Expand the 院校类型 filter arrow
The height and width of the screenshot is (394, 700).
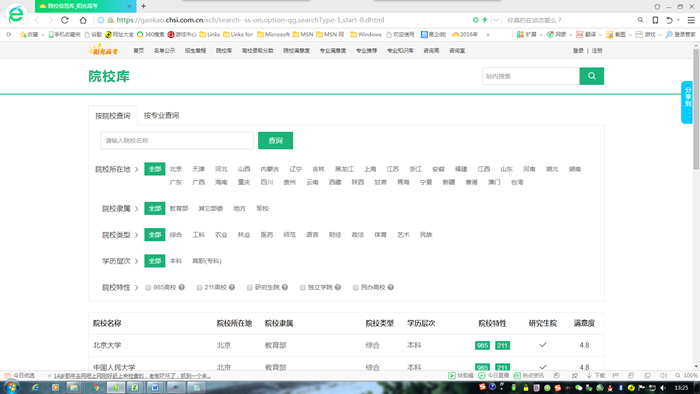[137, 235]
